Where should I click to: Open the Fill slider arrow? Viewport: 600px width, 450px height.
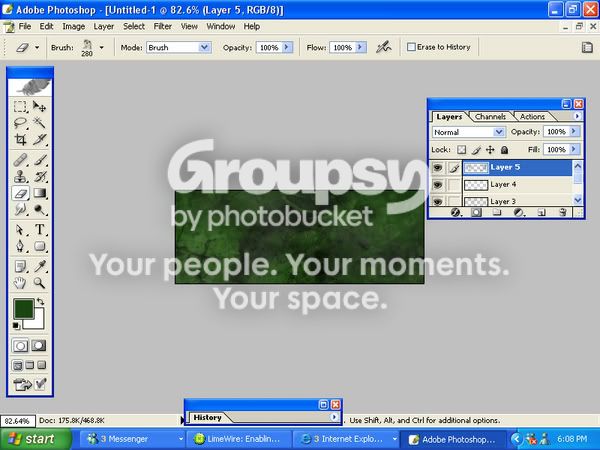pyautogui.click(x=574, y=149)
